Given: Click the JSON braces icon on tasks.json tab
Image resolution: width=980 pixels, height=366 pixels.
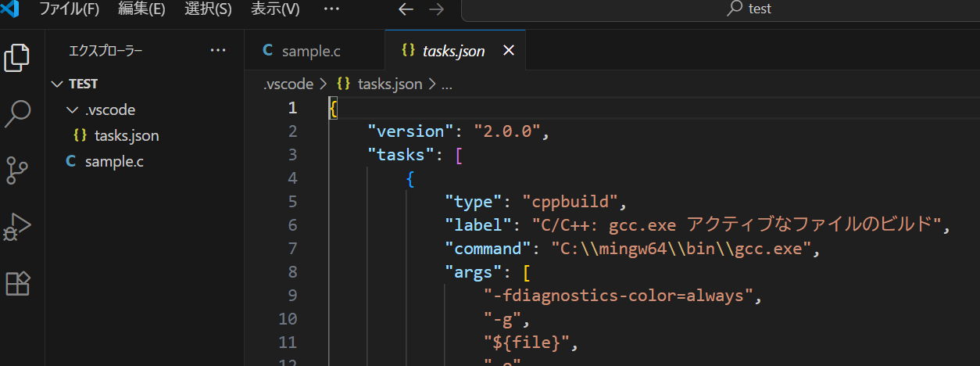Looking at the screenshot, I should pos(407,51).
